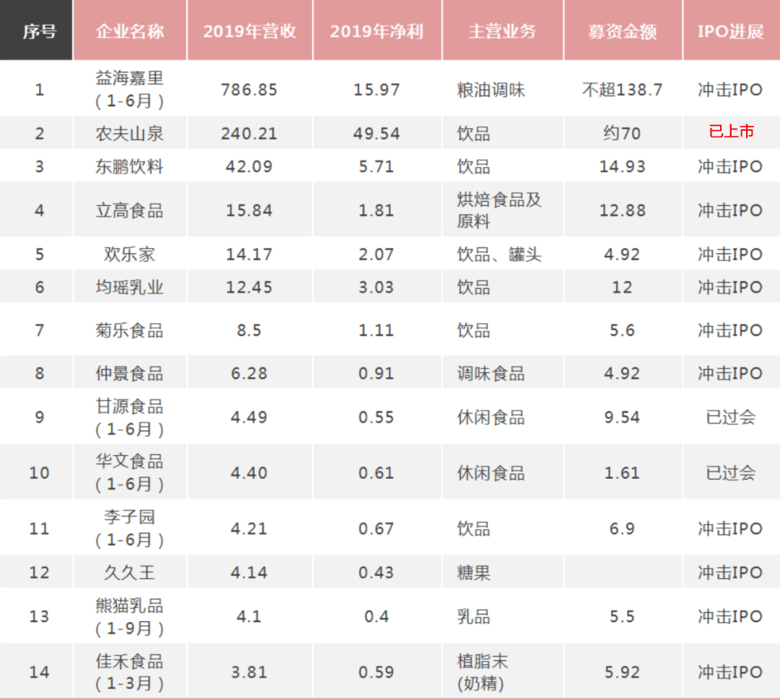This screenshot has height=700, width=780.
Task: Click the 饮品、罐头 business cell
Action: (x=499, y=254)
